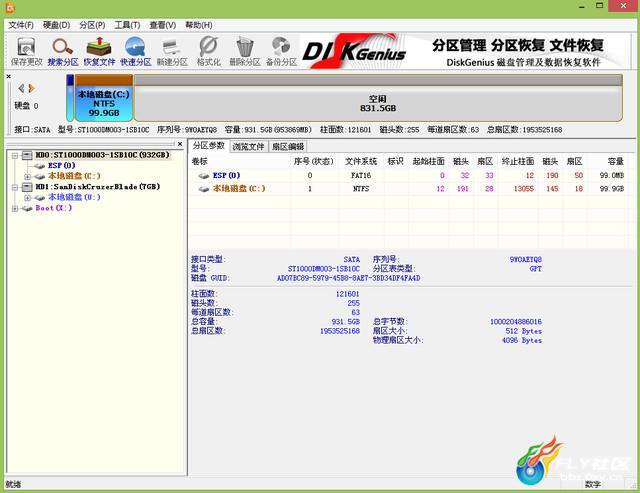Switch to the 分区参数 tab
This screenshot has height=493, width=640.
click(209, 146)
